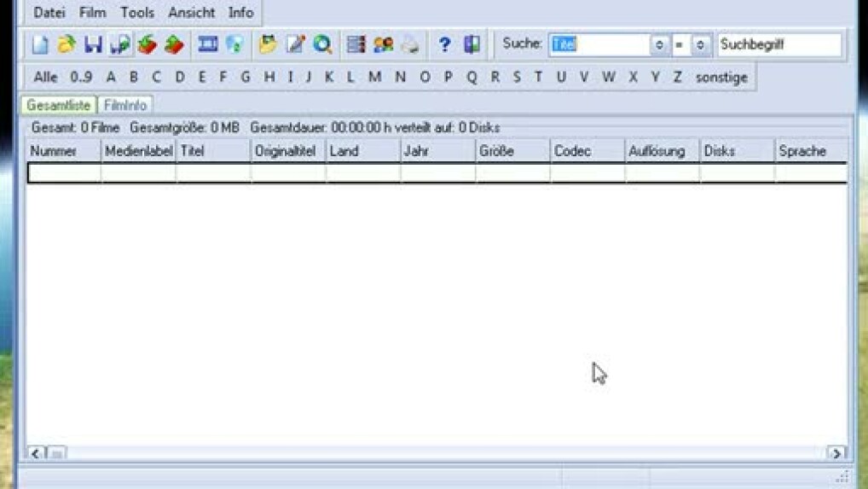The image size is (868, 489).
Task: Click the magnifying glass search icon
Action: coord(322,44)
